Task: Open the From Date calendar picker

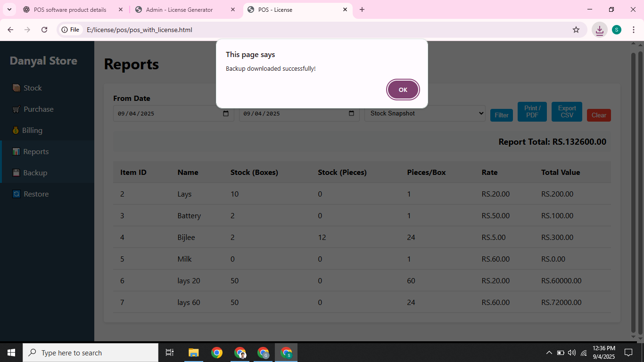Action: tap(225, 114)
